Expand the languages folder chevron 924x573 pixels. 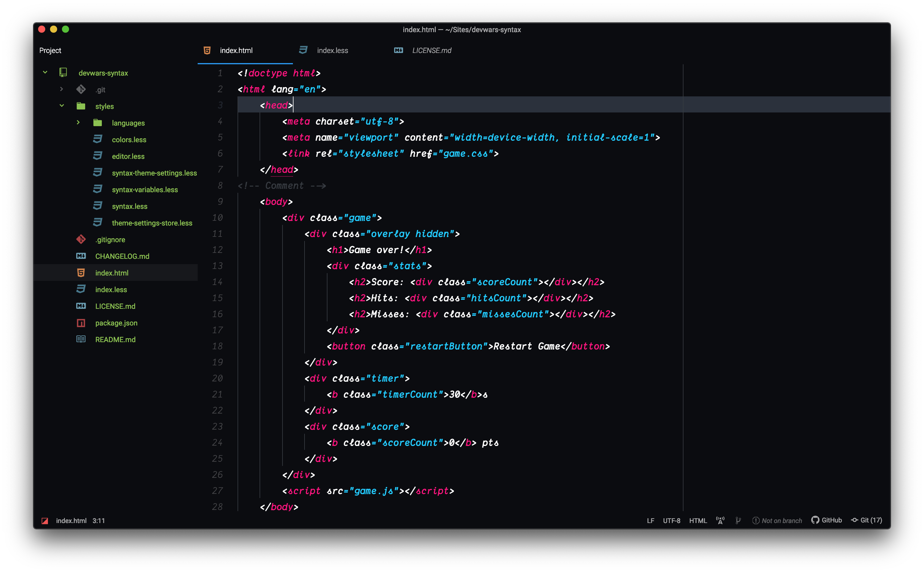(78, 122)
